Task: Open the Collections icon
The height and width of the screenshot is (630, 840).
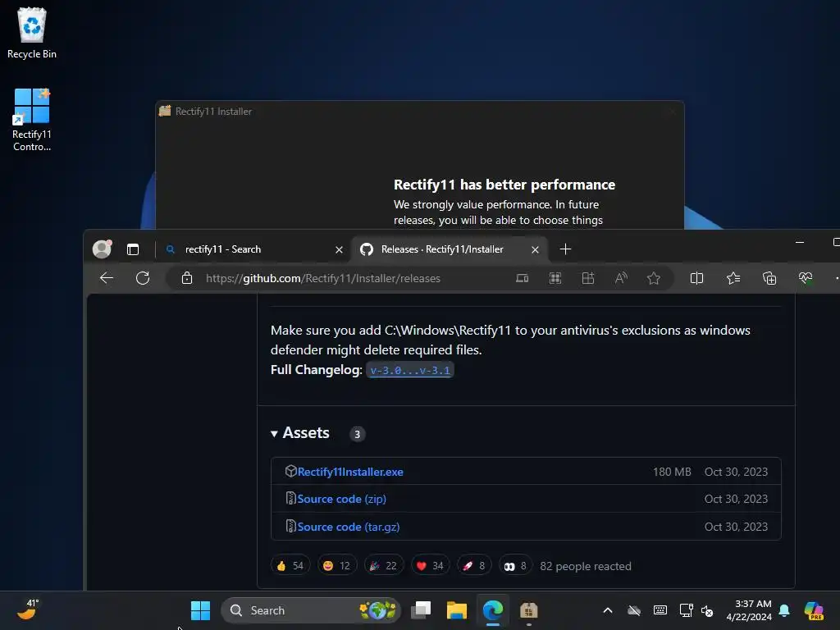Action: pos(769,278)
